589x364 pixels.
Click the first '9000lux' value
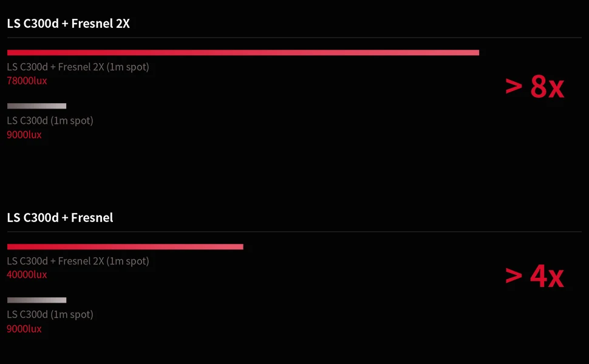[x=24, y=135]
